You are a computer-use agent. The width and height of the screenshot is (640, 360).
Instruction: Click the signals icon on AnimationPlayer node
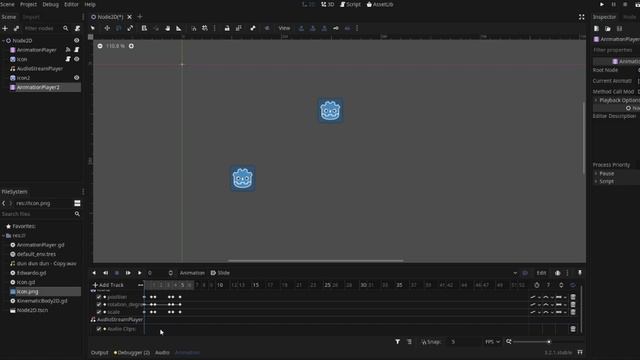click(68, 50)
